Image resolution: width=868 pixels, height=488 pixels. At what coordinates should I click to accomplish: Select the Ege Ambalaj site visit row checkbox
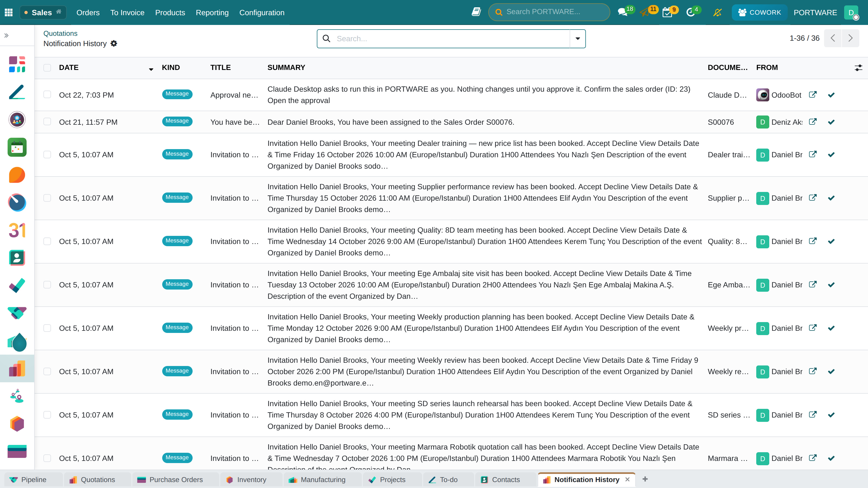pyautogui.click(x=47, y=285)
